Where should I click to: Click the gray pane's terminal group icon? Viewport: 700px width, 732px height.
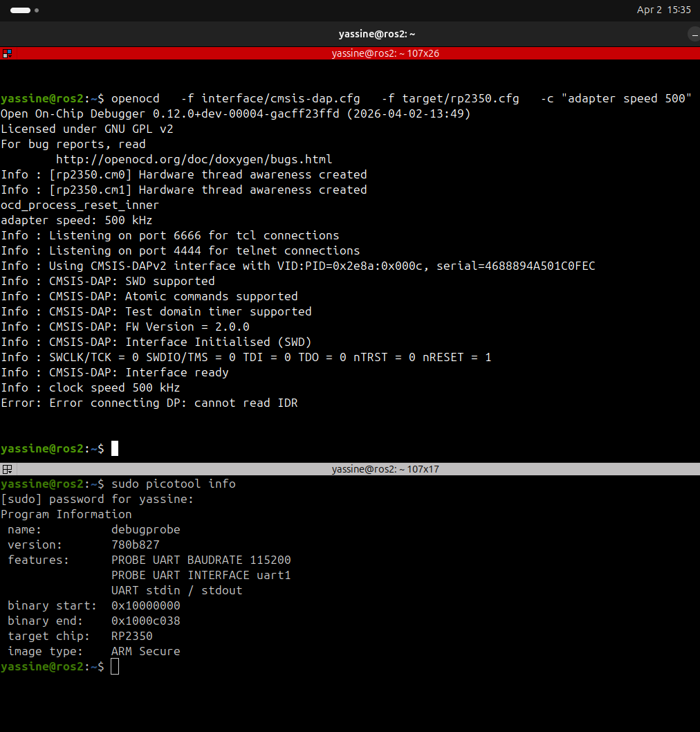[7, 469]
